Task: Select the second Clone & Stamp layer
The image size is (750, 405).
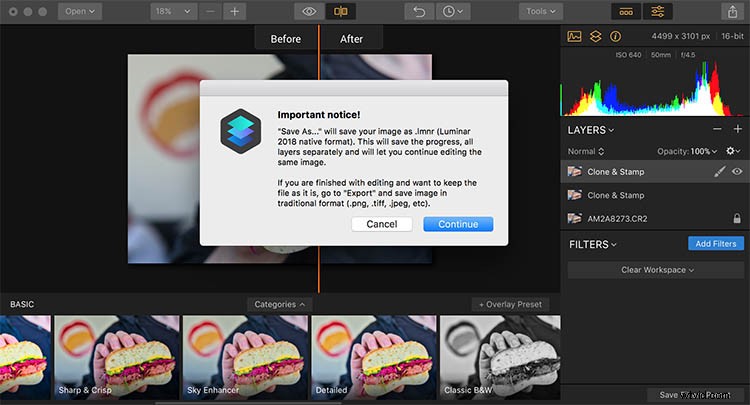Action: pos(655,195)
